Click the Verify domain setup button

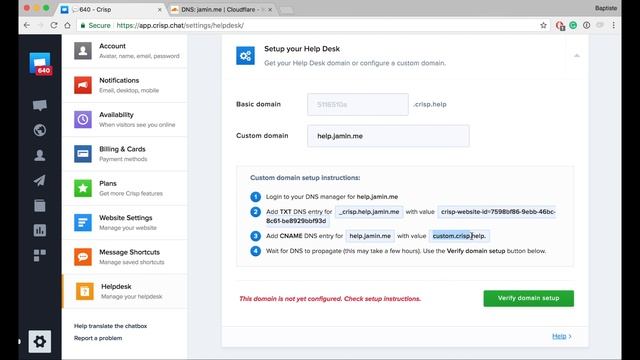pos(529,298)
